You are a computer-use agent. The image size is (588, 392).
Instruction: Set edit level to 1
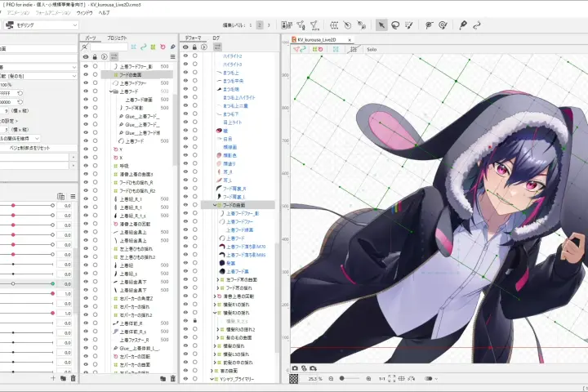pyautogui.click(x=251, y=25)
